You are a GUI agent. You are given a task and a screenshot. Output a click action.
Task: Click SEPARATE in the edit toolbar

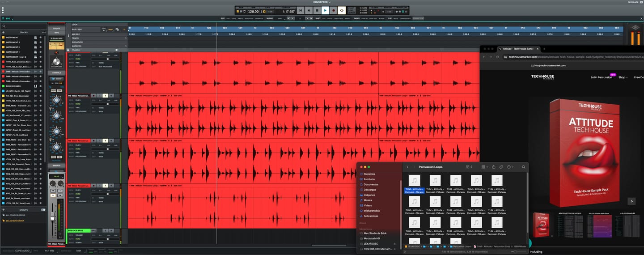[x=259, y=18]
